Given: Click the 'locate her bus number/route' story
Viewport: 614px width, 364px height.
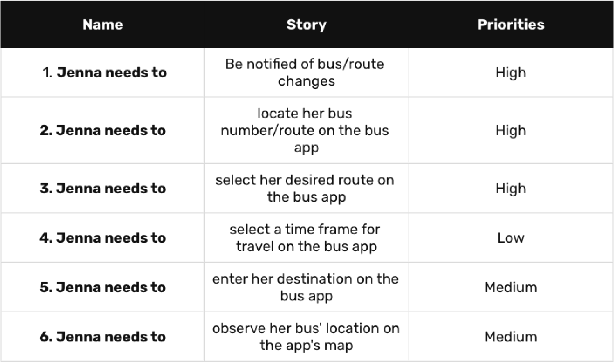Looking at the screenshot, I should (x=305, y=130).
